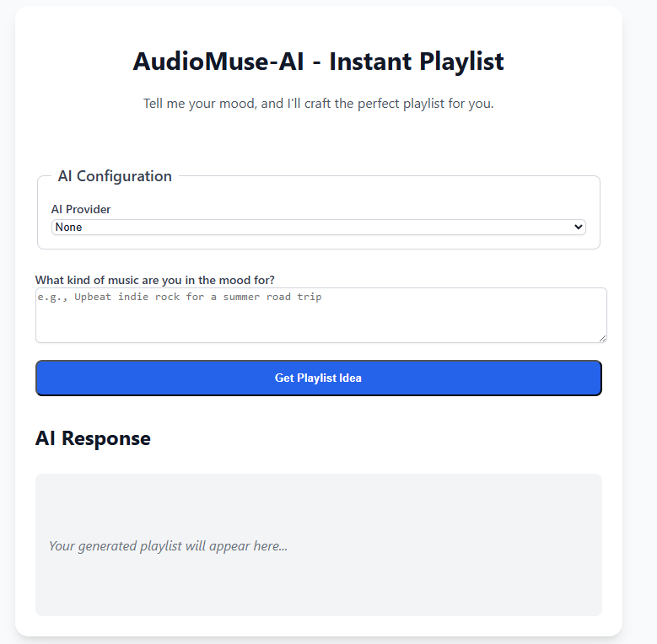Click the 'What kind of music' label

point(154,280)
